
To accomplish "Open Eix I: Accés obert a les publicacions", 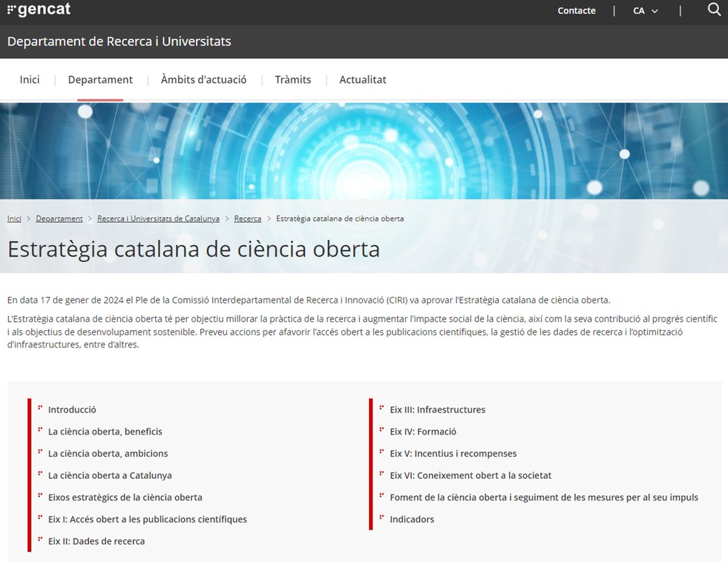I will click(x=147, y=519).
